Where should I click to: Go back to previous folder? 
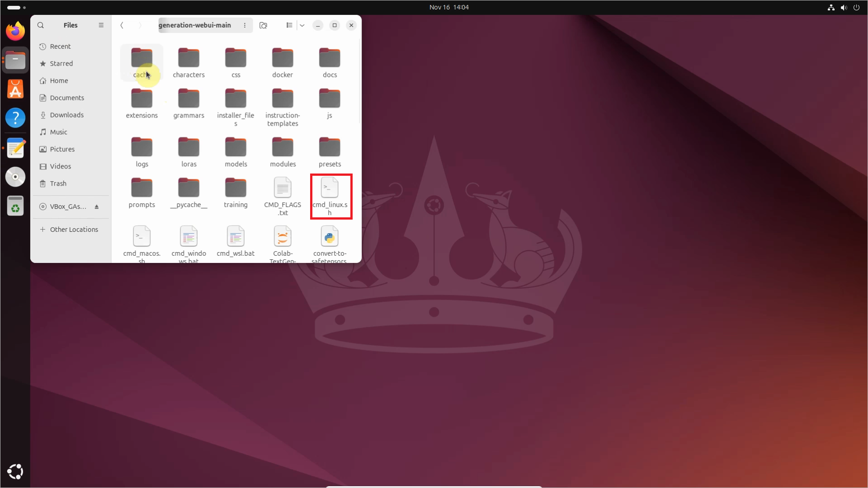point(122,25)
